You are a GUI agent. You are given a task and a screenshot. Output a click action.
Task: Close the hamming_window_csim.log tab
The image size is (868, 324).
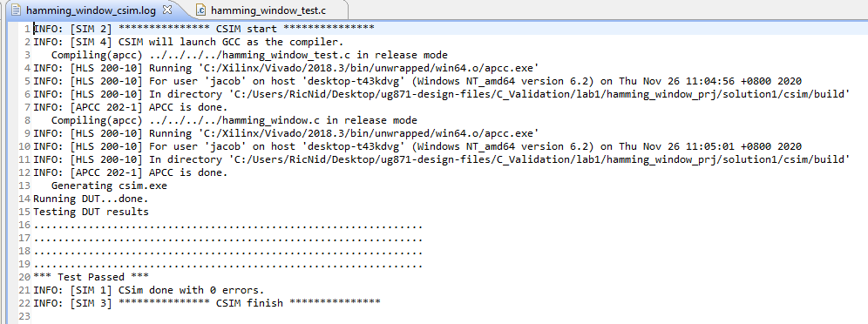(x=168, y=10)
